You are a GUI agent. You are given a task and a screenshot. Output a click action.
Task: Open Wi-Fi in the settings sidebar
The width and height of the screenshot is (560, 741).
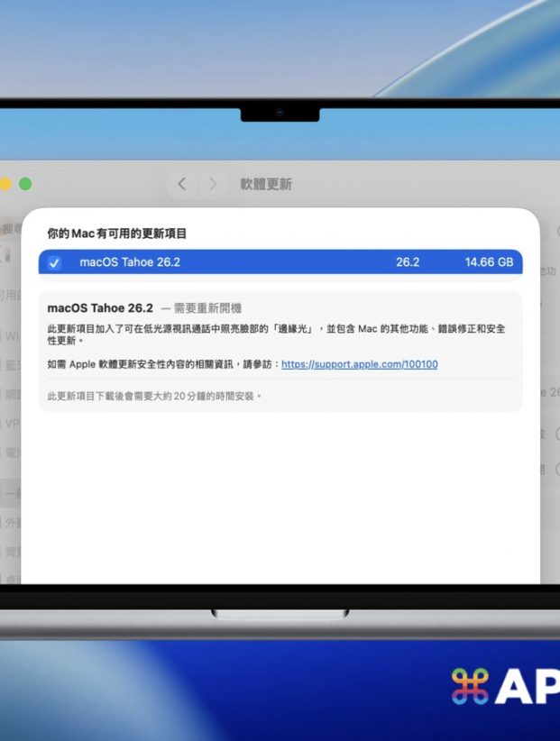(x=11, y=336)
